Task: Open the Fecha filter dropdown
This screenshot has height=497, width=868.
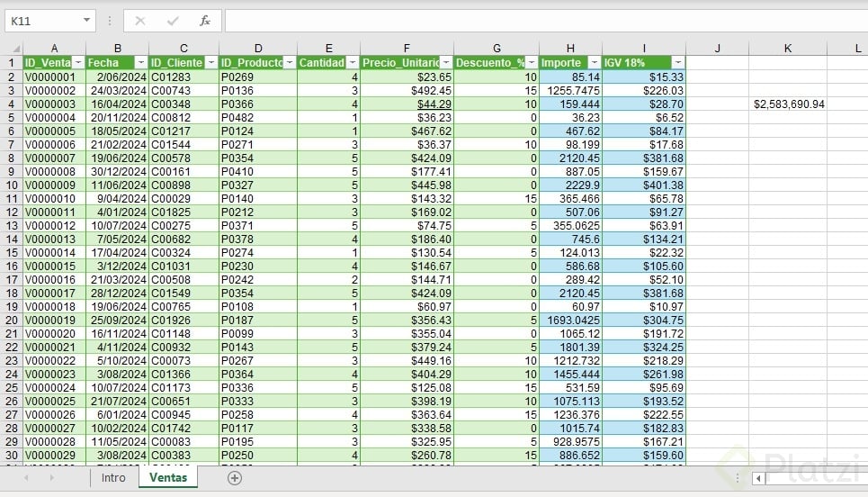Action: click(x=141, y=63)
